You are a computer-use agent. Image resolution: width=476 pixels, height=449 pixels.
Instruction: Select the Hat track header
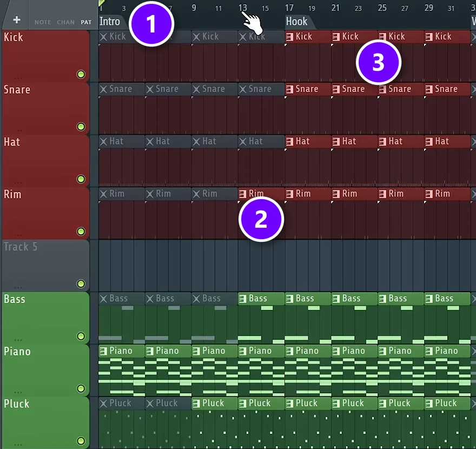tap(45, 161)
